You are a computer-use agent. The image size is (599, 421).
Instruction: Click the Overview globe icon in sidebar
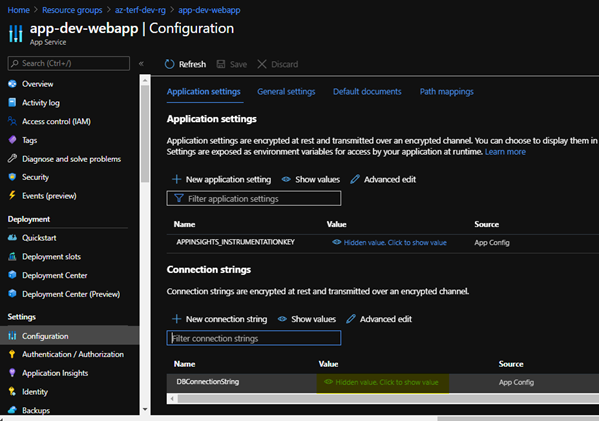point(12,84)
